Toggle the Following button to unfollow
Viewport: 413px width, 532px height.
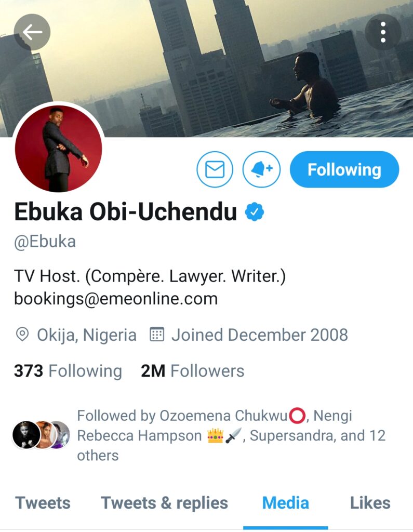pyautogui.click(x=344, y=169)
